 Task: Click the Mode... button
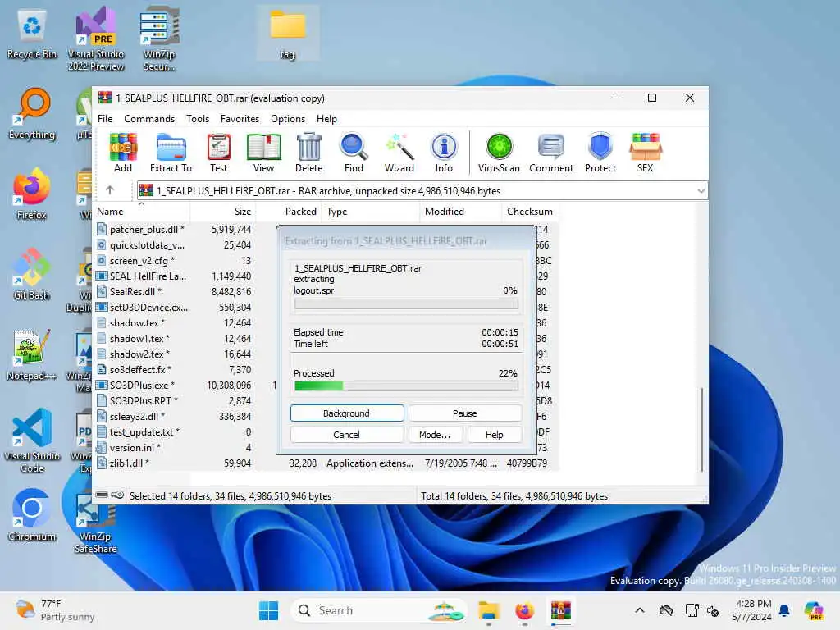(435, 435)
